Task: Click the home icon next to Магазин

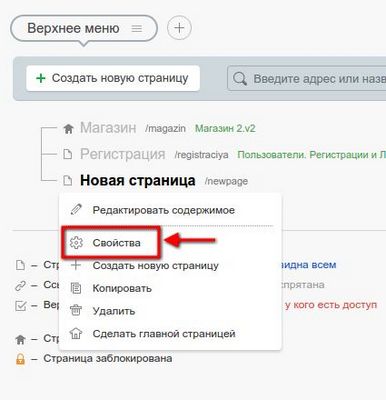Action: click(68, 129)
